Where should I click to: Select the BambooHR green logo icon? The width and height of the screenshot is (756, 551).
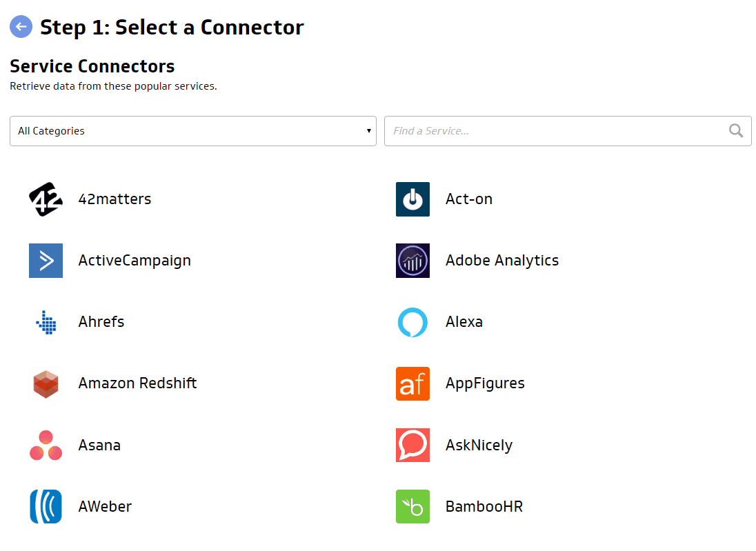point(412,506)
